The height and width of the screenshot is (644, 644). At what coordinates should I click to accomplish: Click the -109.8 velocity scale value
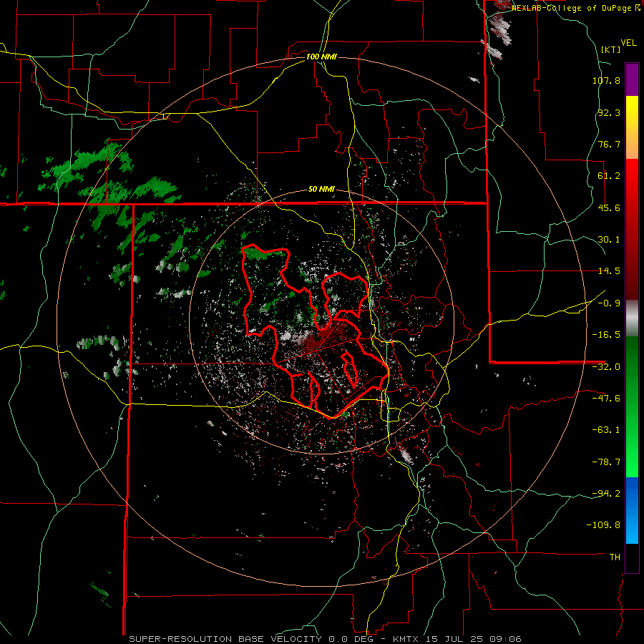603,525
